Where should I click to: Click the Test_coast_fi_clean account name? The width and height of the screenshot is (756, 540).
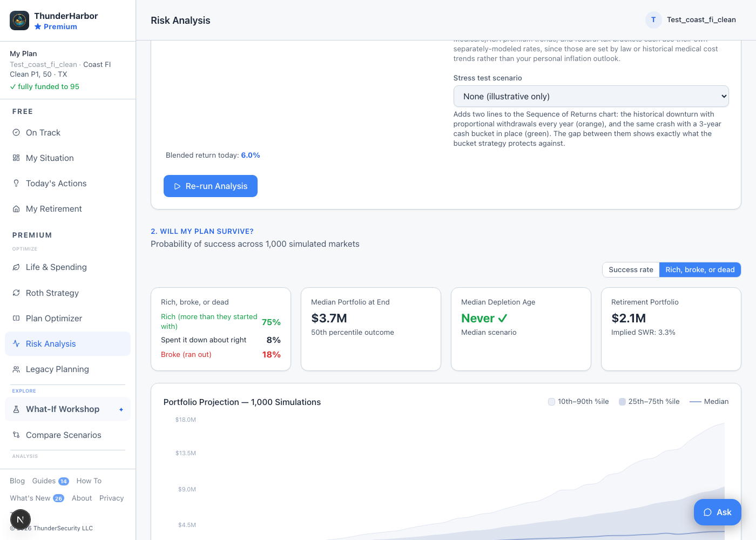tap(701, 19)
